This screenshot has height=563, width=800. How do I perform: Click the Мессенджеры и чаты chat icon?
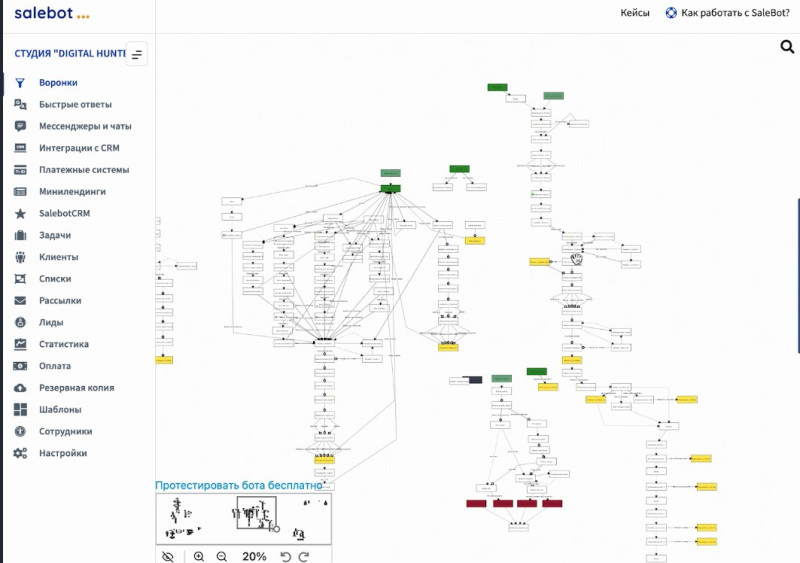[20, 127]
